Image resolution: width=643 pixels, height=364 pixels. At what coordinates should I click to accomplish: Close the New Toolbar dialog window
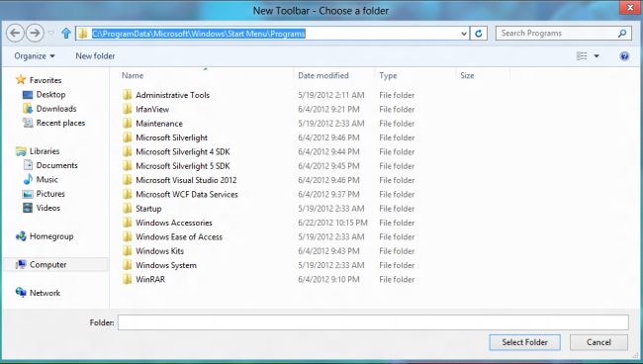tap(630, 7)
